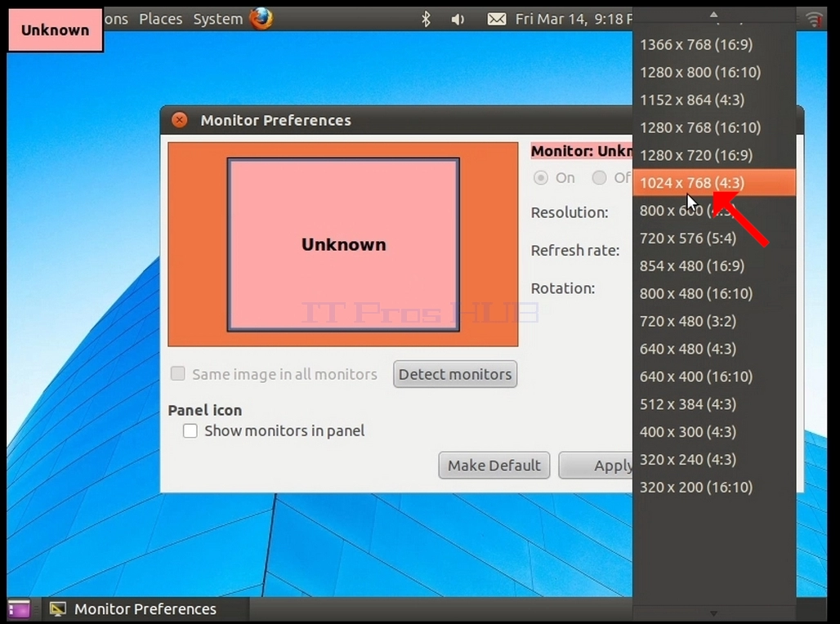The image size is (840, 624).
Task: Launch Firefox from the top panel
Action: tap(261, 19)
